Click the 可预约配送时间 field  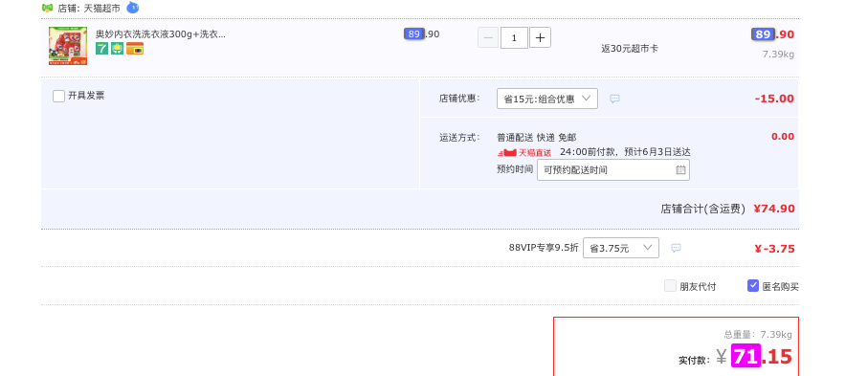click(x=613, y=170)
